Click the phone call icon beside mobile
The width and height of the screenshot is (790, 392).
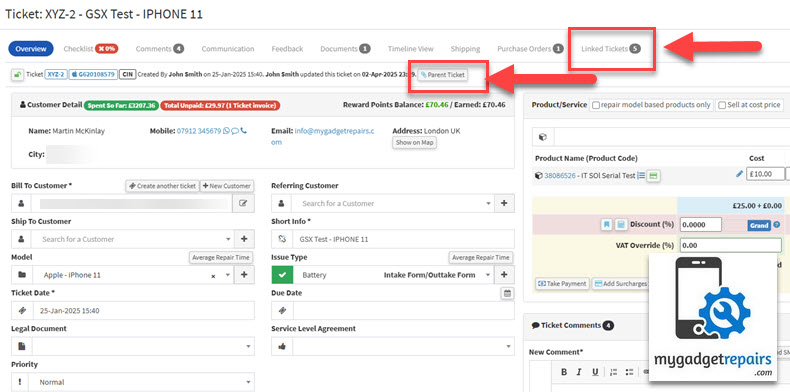point(244,131)
